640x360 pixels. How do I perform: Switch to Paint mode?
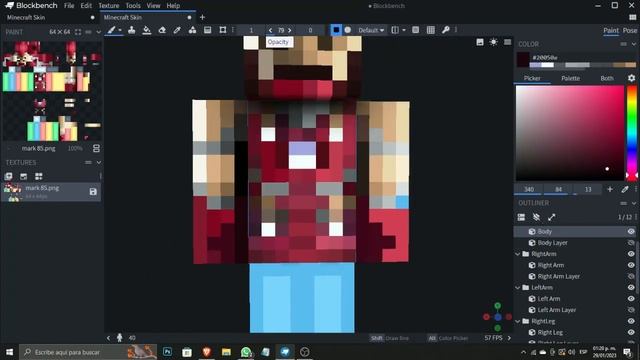click(x=611, y=30)
